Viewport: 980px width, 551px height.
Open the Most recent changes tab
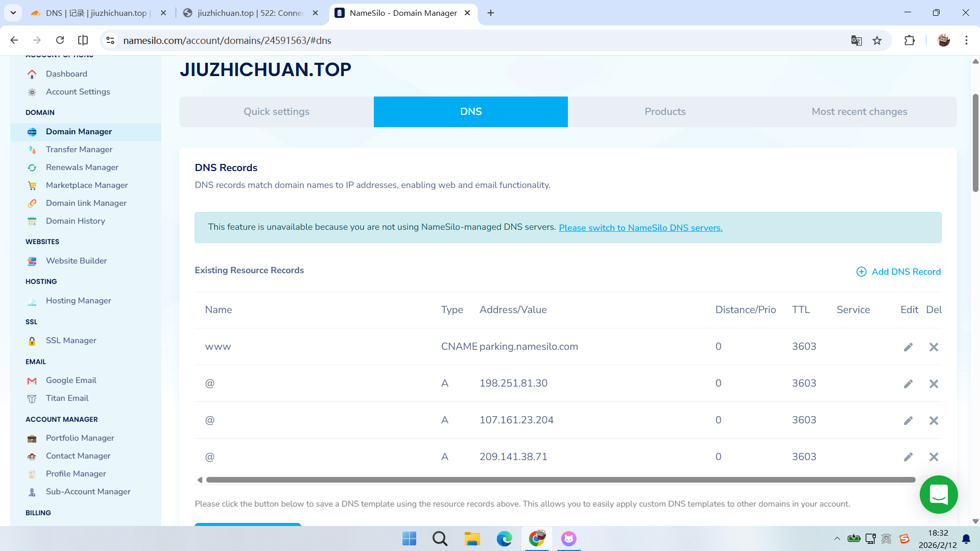pos(859,112)
